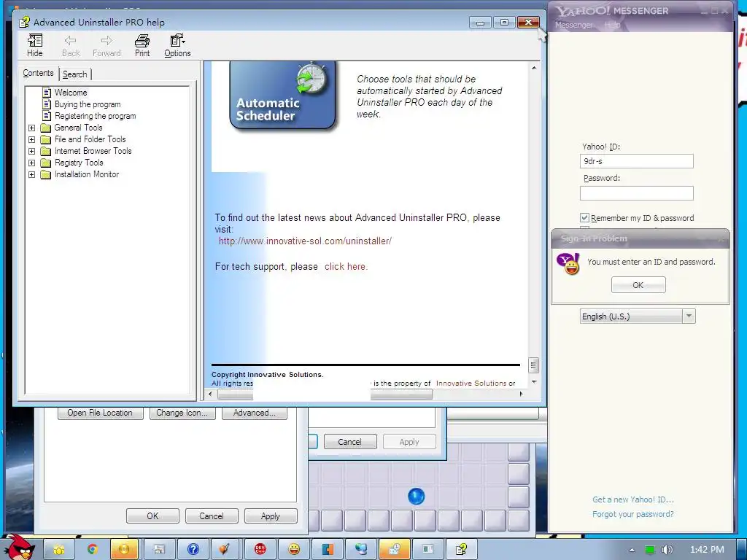Click the Password input field
Screen dimensions: 747x560
click(636, 192)
